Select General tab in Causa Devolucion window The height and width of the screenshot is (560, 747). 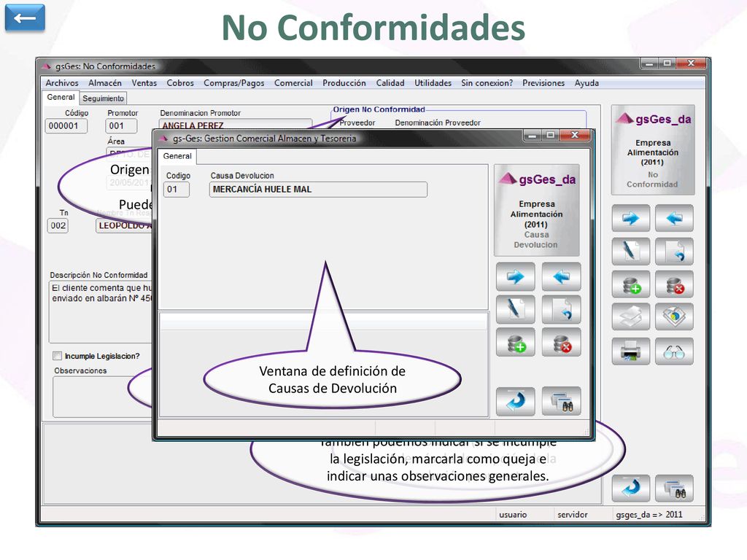pos(177,156)
